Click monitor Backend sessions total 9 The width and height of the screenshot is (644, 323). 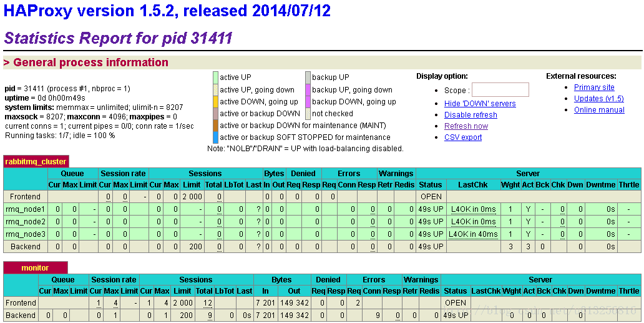[210, 316]
